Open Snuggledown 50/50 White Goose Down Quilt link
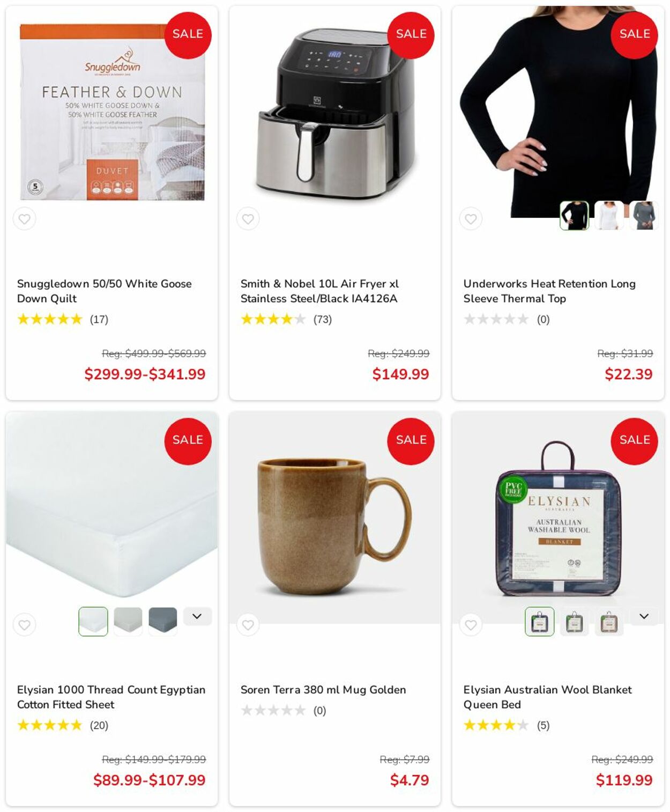Screen dimensions: 670x812 point(105,291)
